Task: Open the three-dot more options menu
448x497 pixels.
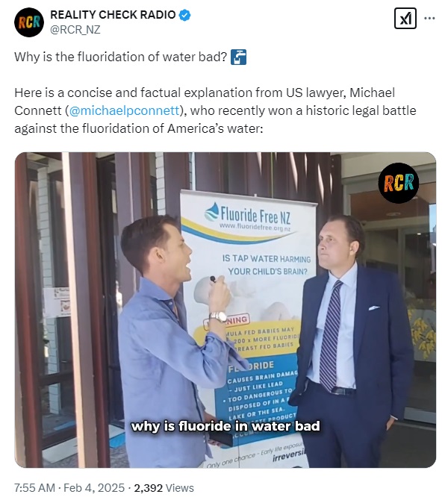Action: (429, 19)
